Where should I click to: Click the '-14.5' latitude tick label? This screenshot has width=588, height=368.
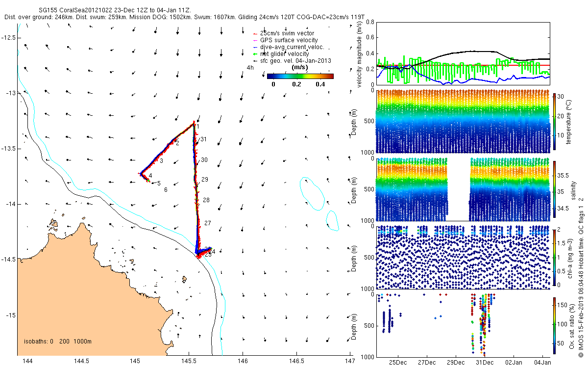point(9,259)
